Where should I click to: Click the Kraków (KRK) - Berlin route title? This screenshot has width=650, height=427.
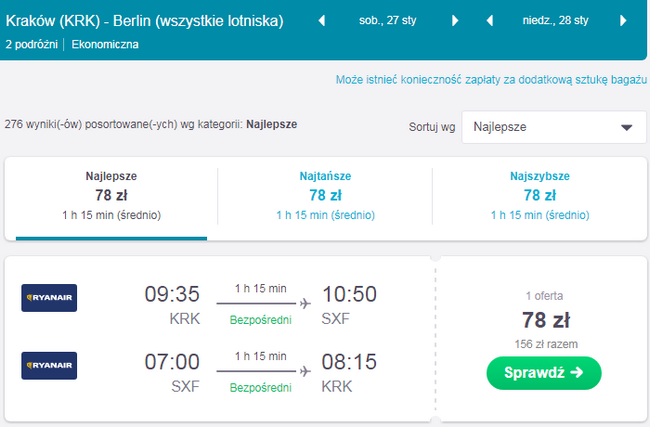coord(144,21)
